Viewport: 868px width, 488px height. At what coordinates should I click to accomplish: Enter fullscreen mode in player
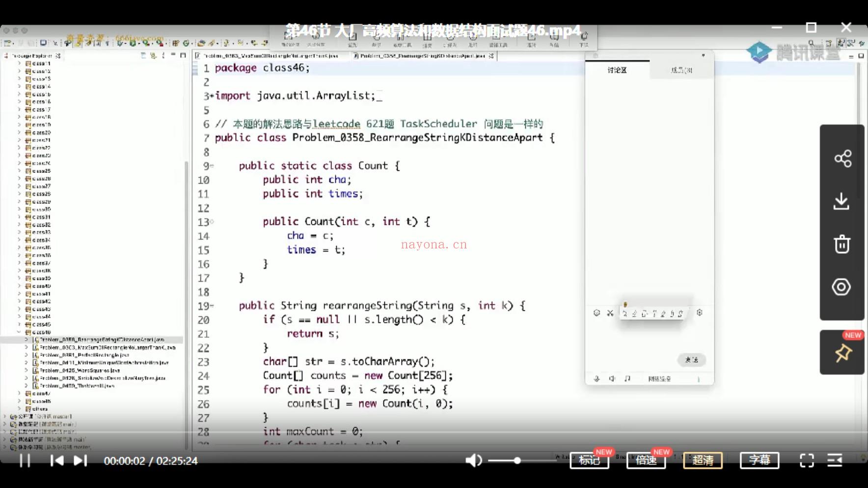(x=807, y=461)
